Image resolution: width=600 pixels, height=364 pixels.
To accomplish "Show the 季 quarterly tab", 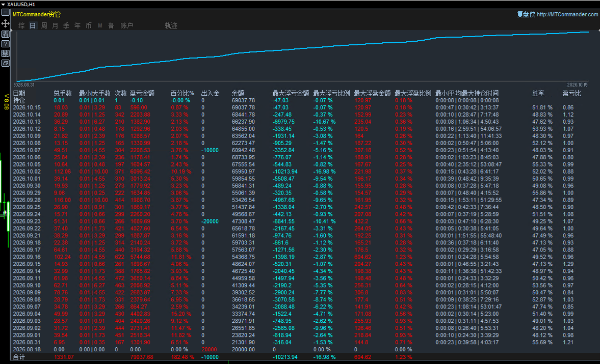I will click(66, 25).
